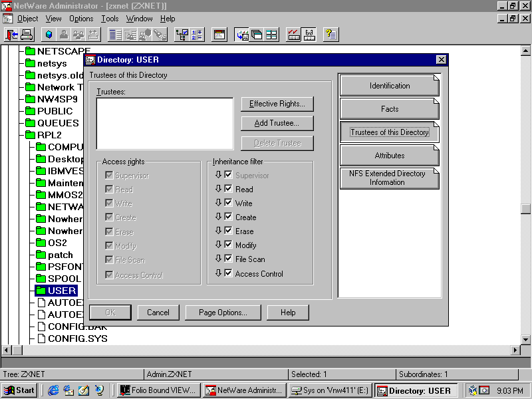Click the QUEUES folder icon in tree
532x399 pixels.
click(x=31, y=123)
